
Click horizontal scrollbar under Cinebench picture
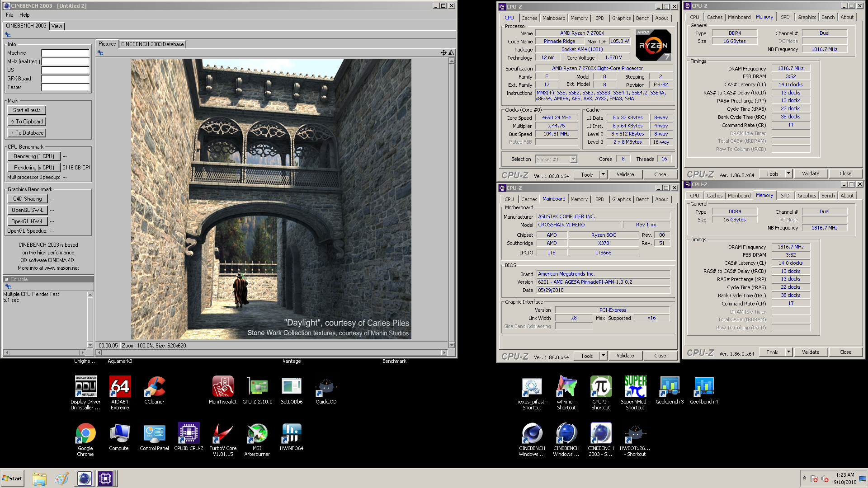pos(271,352)
